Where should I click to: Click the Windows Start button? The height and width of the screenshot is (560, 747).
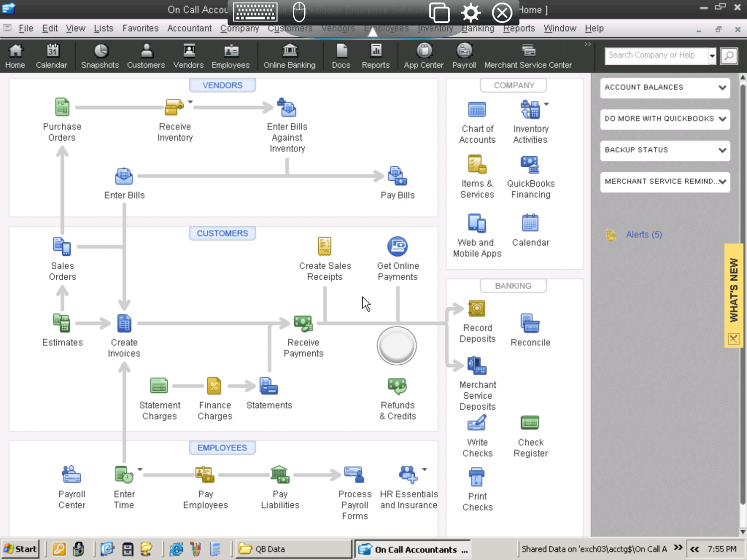[20, 549]
